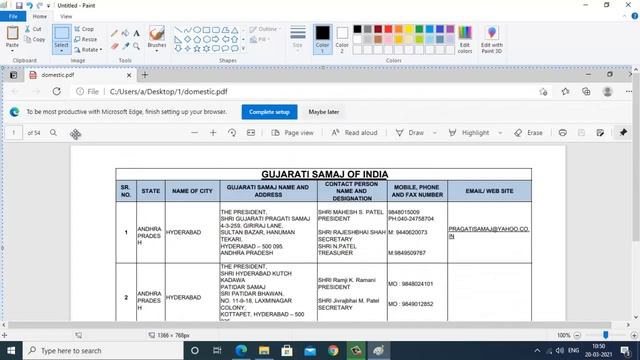Click the Resize command
The image size is (640, 360).
(86, 40)
